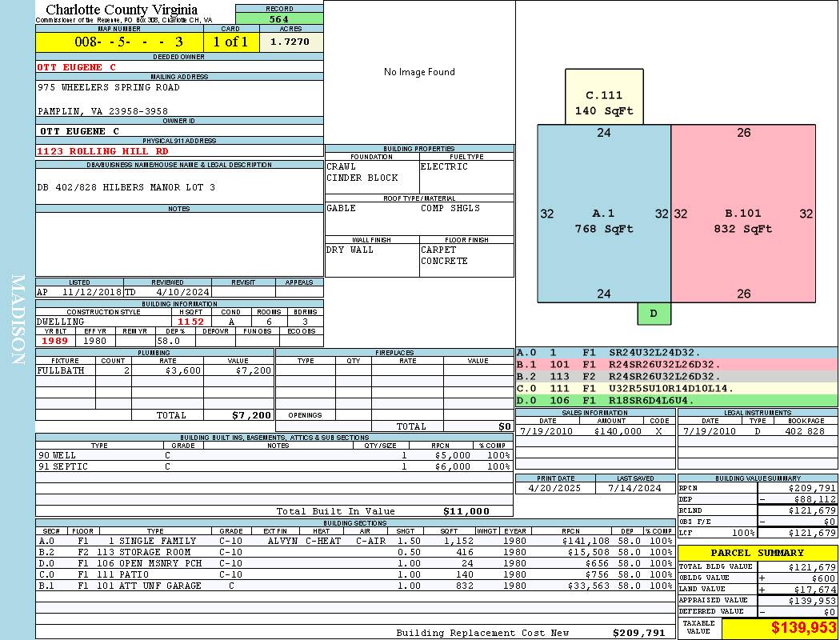
Task: Click DEP value $88,112 in Building Value Summary
Action: (814, 499)
